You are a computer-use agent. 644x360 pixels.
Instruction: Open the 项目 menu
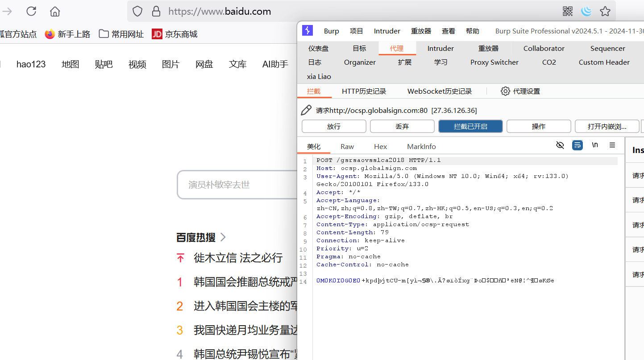[x=357, y=31]
